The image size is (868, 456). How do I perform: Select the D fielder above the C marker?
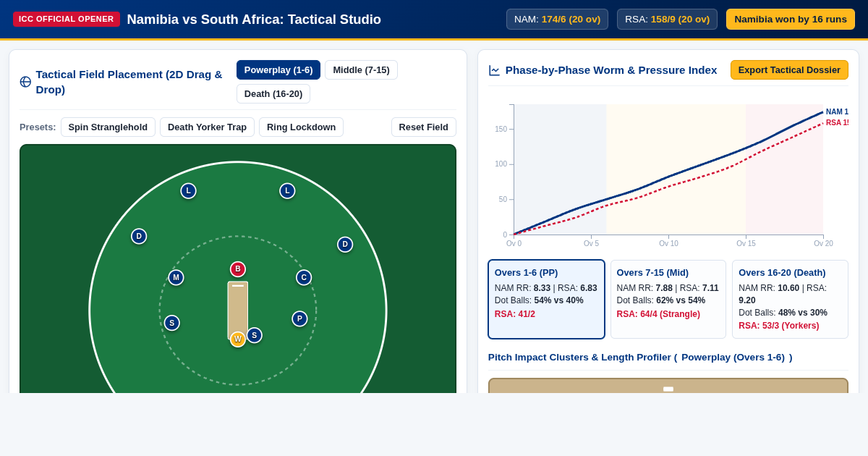(345, 245)
